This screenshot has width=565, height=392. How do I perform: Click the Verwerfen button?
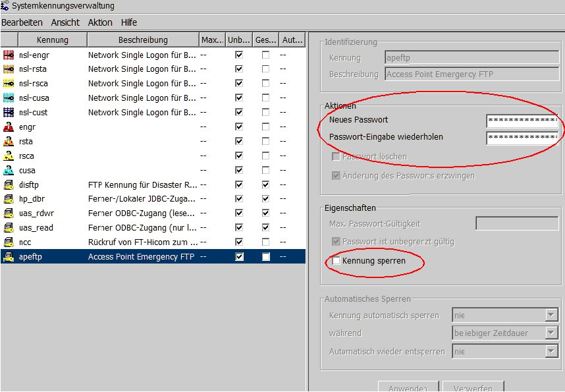[473, 387]
